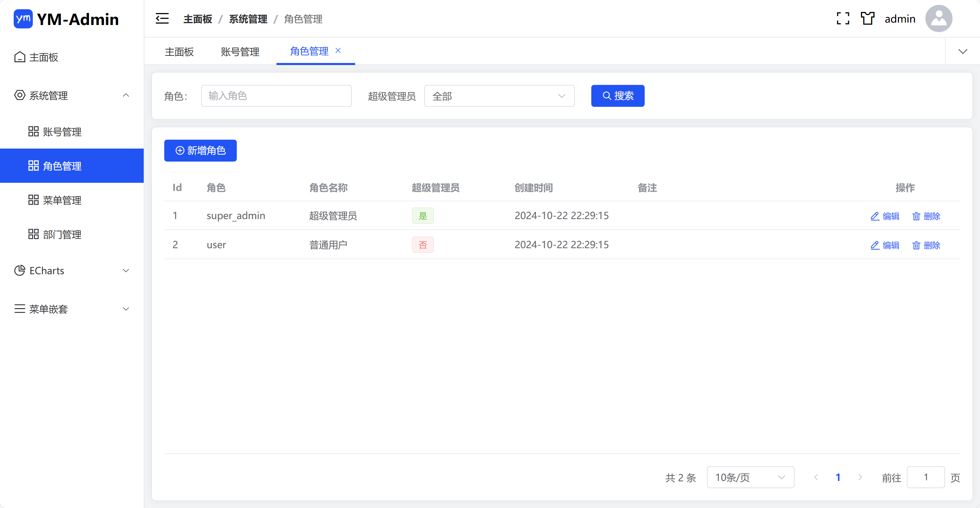Edit the user role row
The image size is (980, 508).
point(885,245)
